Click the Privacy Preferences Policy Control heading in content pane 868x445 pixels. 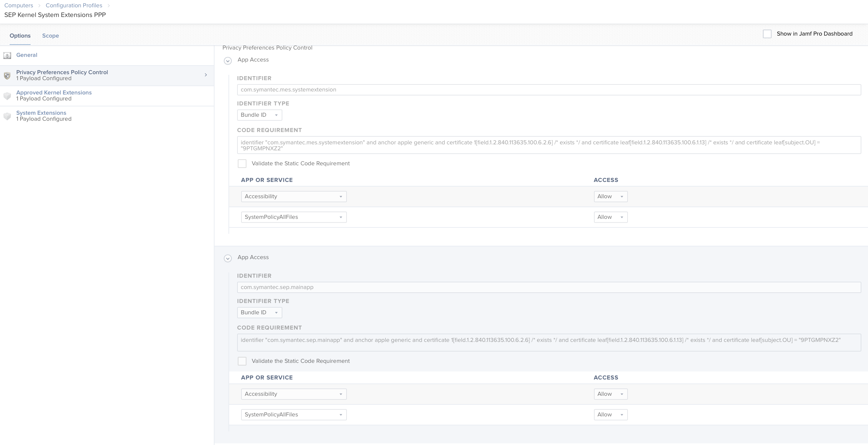click(267, 48)
